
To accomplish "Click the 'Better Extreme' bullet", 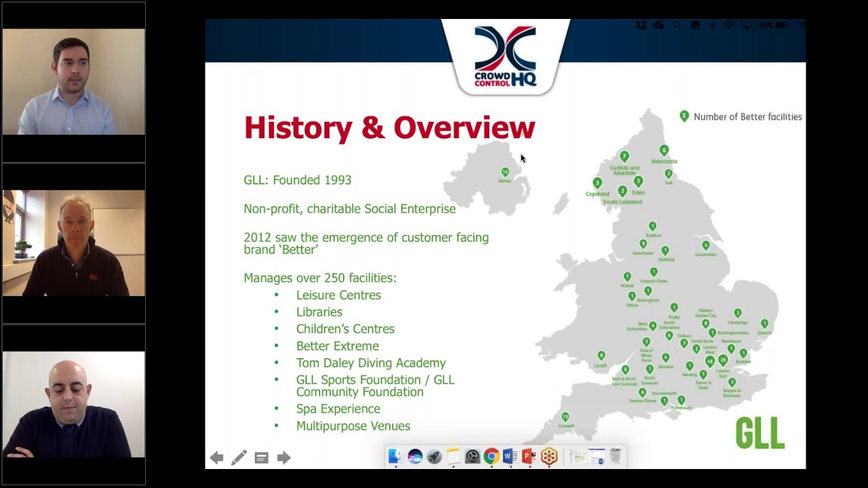I will pos(337,346).
